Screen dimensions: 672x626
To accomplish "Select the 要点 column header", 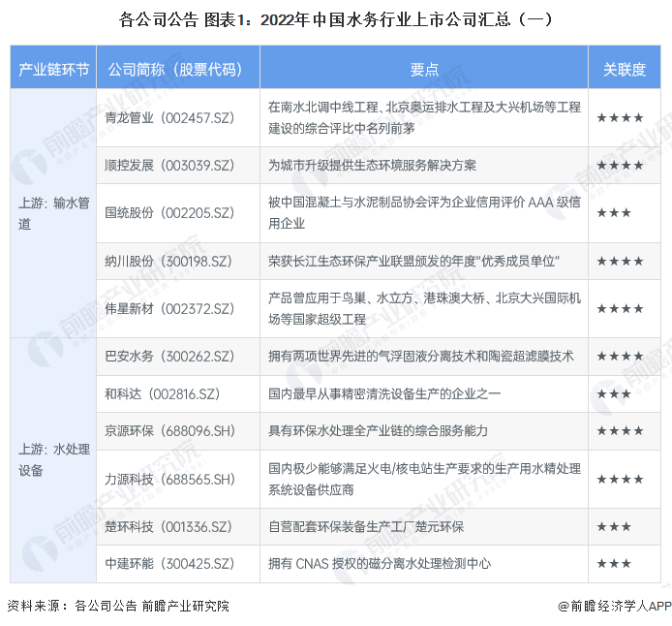I will coord(424,70).
